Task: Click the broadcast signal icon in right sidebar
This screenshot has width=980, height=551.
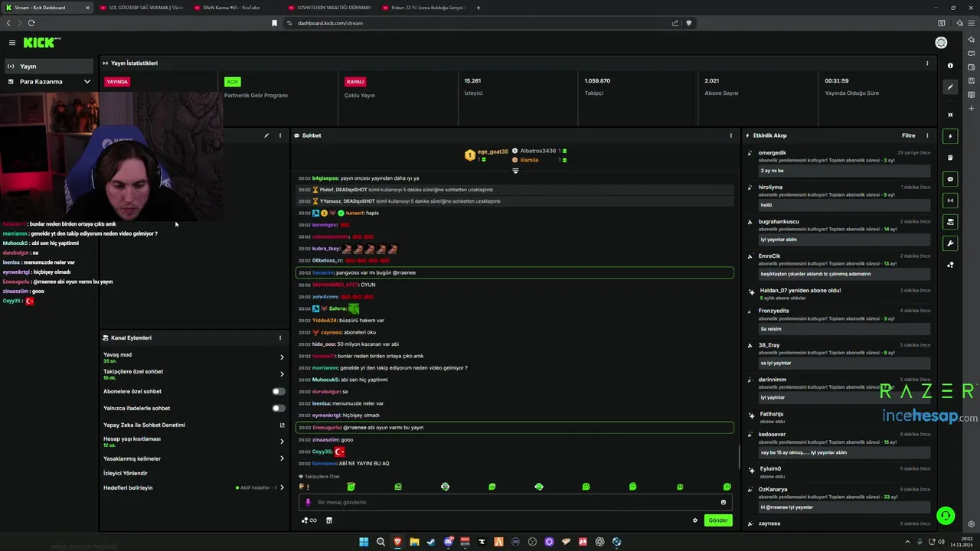Action: click(x=950, y=201)
